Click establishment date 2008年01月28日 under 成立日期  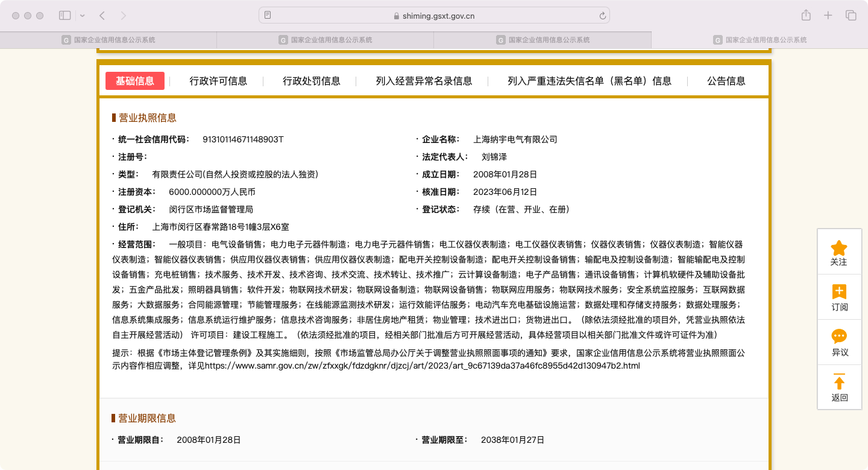point(505,174)
